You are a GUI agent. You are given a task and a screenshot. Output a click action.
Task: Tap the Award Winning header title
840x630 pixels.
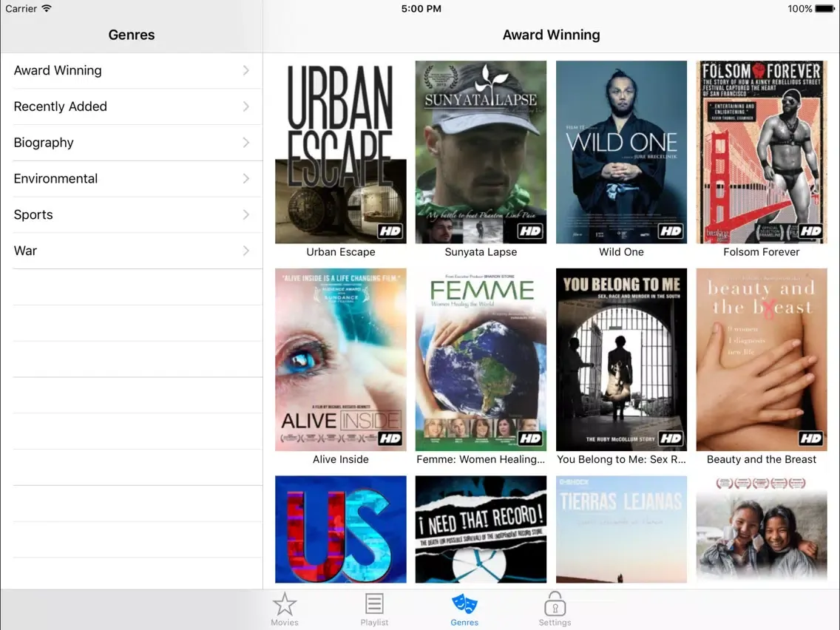point(552,35)
